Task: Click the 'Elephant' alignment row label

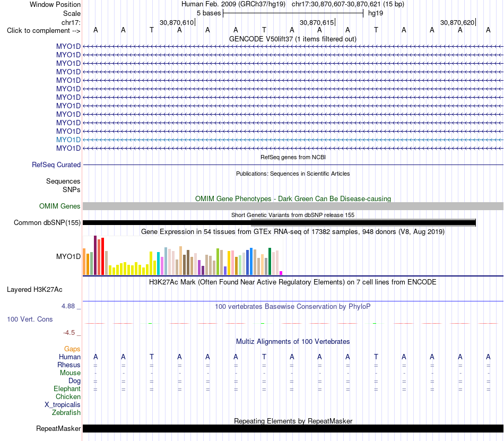Action: [67, 389]
